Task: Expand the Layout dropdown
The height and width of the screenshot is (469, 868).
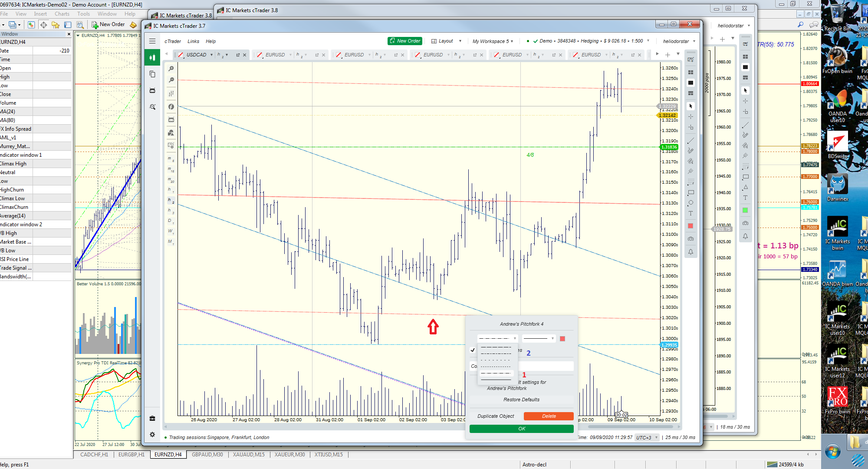Action: pyautogui.click(x=446, y=41)
